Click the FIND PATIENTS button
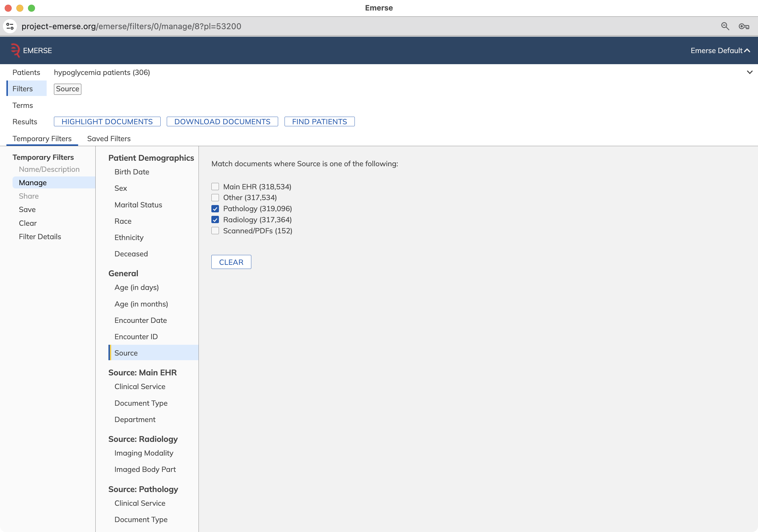This screenshot has width=758, height=532. (319, 122)
